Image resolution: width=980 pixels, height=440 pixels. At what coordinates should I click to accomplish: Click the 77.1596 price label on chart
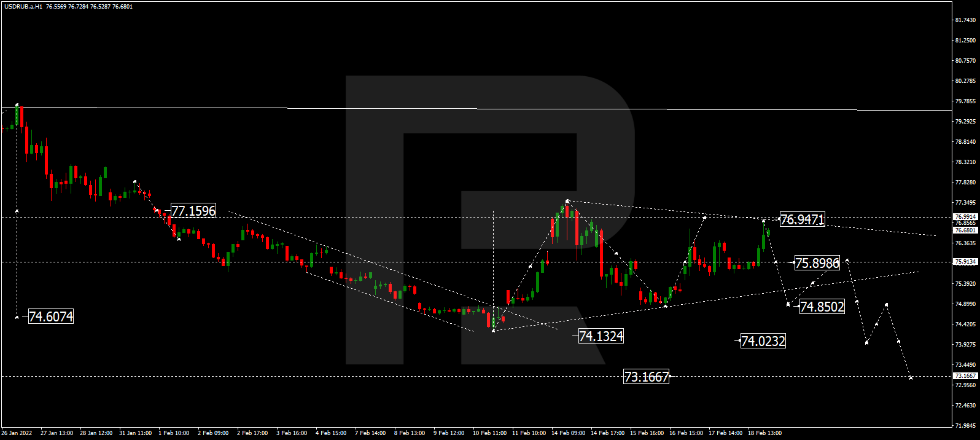pyautogui.click(x=193, y=211)
